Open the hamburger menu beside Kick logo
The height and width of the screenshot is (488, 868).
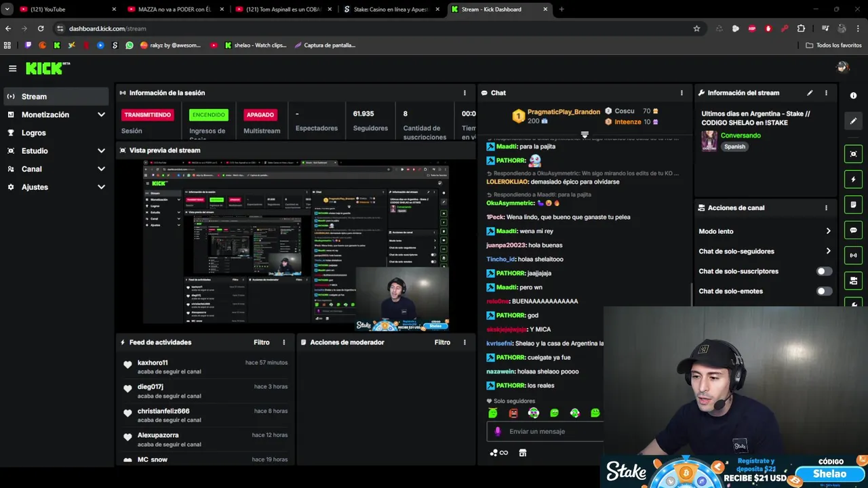click(12, 68)
